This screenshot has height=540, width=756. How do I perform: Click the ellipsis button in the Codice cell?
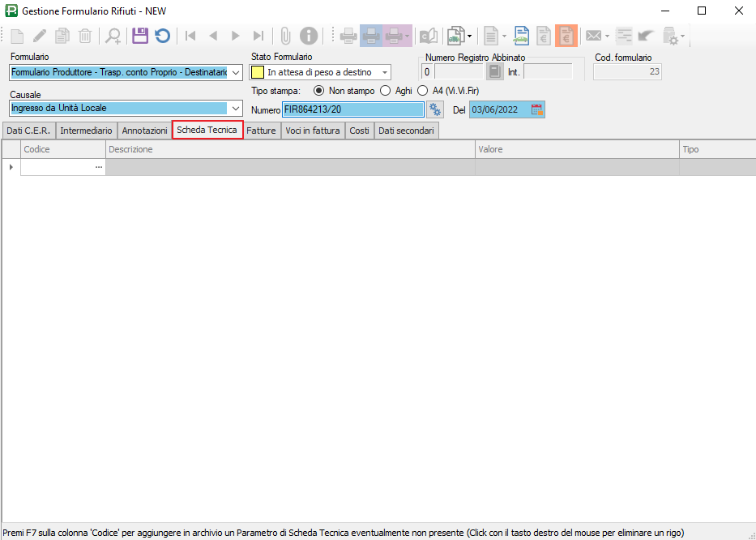(x=99, y=167)
